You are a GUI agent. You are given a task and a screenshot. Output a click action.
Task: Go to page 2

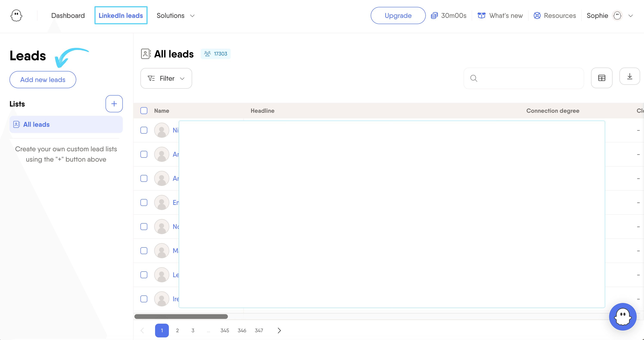[x=177, y=331]
